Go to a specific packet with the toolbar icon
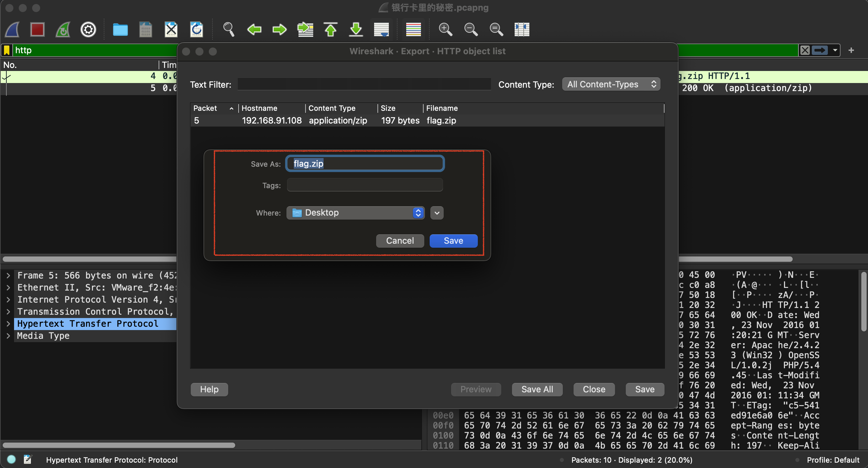868x468 pixels. 305,30
